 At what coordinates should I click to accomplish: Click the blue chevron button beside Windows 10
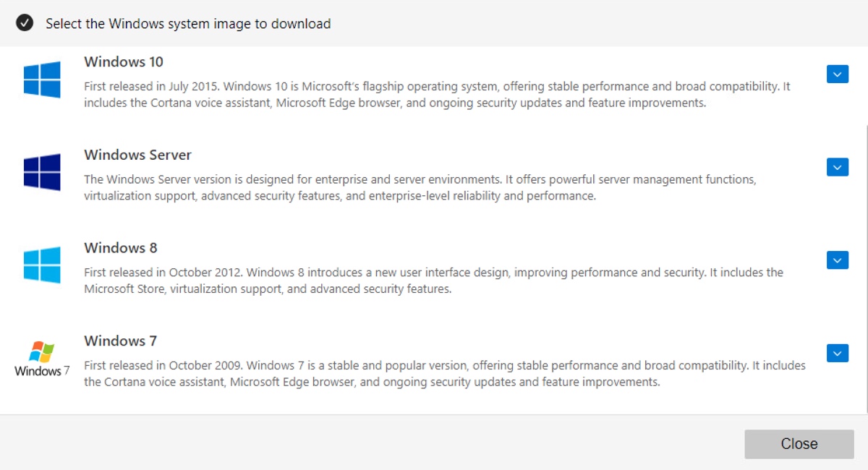point(837,74)
